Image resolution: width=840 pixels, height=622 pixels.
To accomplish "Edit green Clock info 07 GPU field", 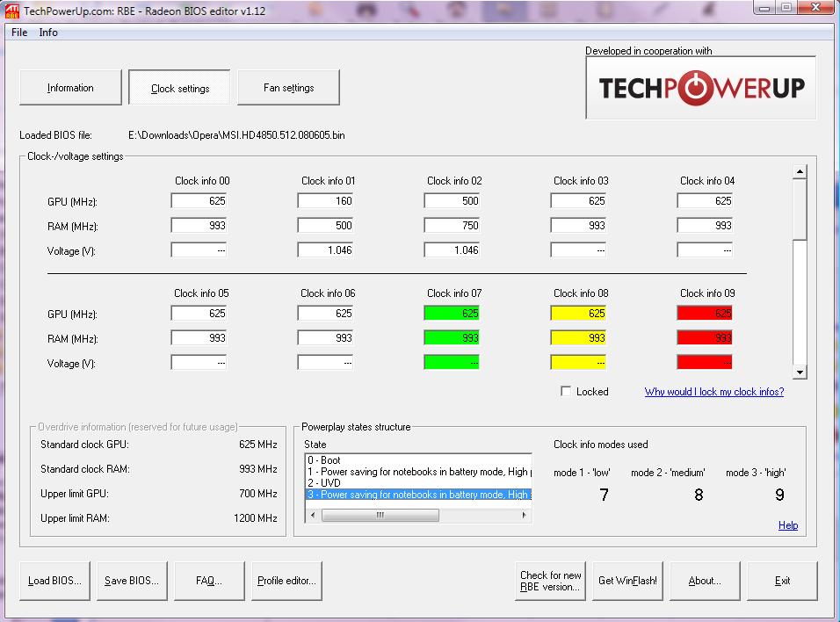I will (452, 314).
